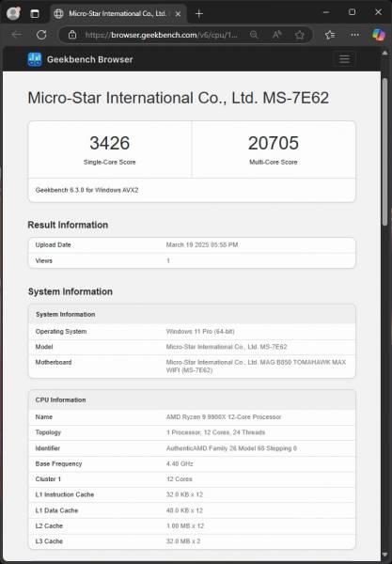Add this page to favorites star
The height and width of the screenshot is (564, 392).
coord(299,35)
